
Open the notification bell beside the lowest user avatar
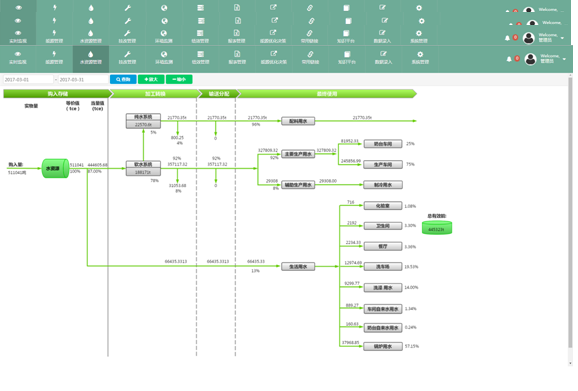(x=509, y=59)
